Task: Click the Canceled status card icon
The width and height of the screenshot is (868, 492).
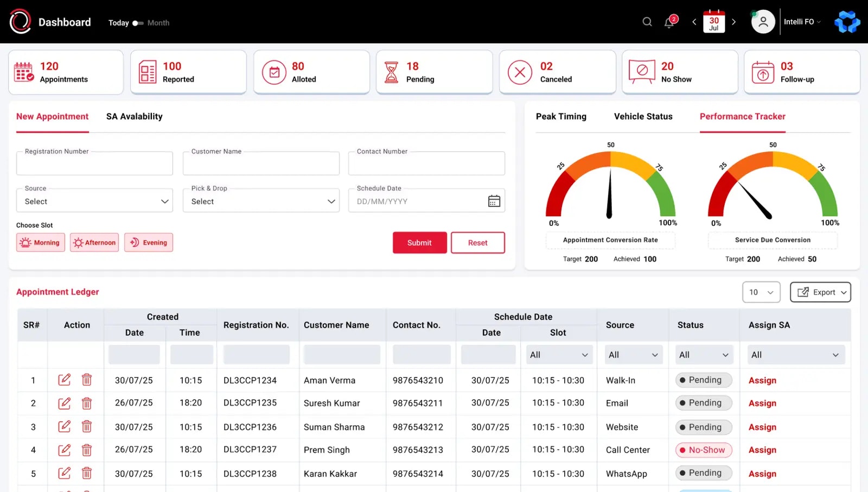Action: [520, 72]
